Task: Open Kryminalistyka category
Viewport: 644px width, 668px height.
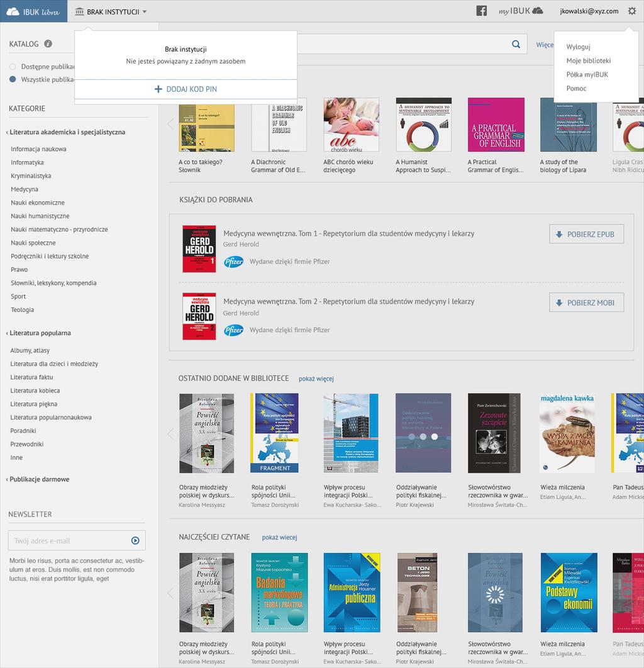Action: point(31,176)
